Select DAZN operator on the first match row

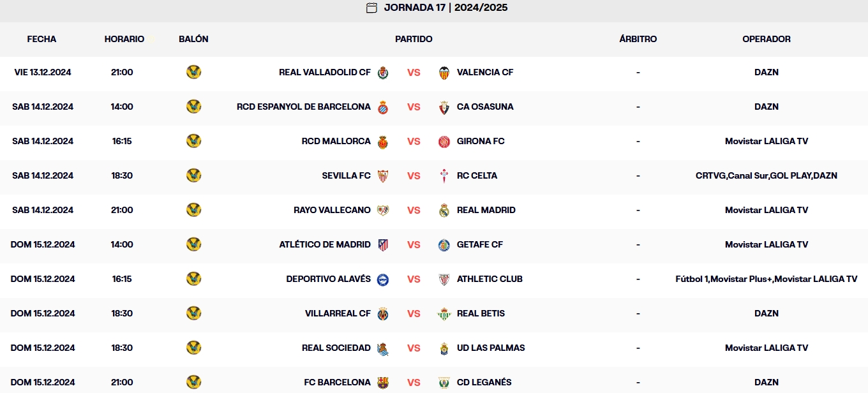pos(767,72)
